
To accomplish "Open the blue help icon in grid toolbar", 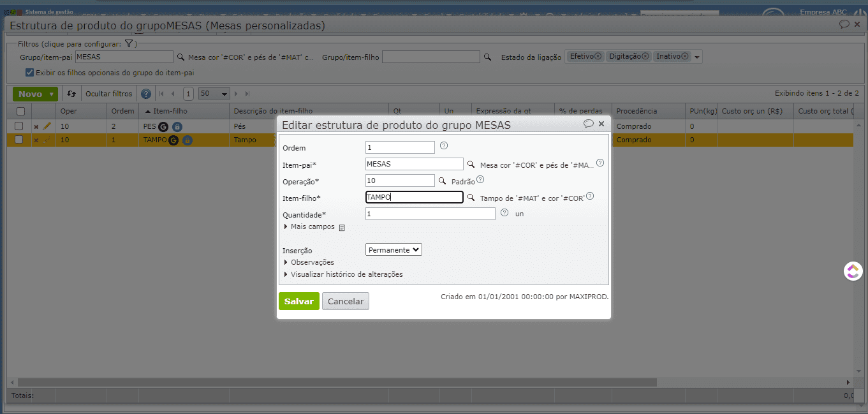I will coord(146,94).
